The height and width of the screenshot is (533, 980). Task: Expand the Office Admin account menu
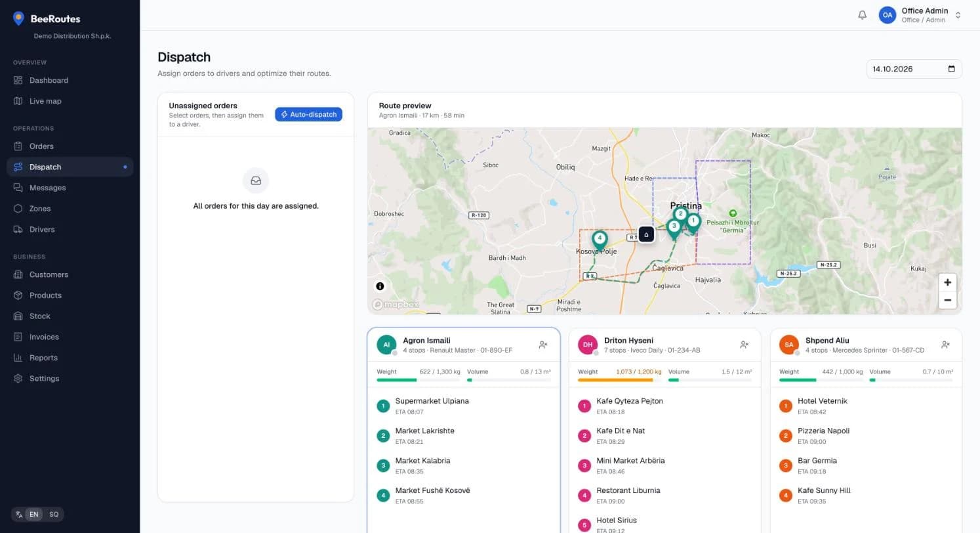(x=921, y=15)
